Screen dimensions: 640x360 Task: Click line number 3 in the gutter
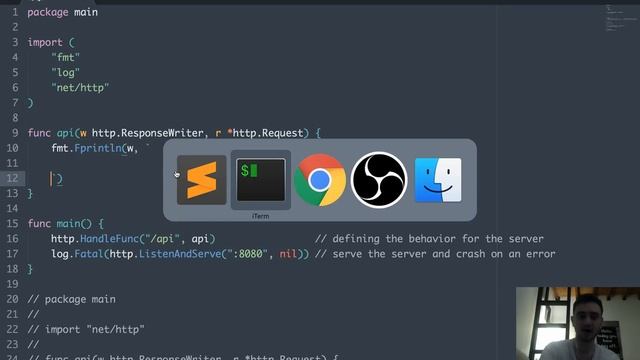click(x=15, y=42)
